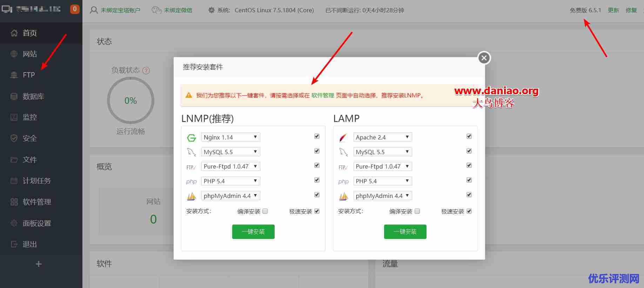Uncheck the Nginx 1.14 checkbox in LNMP
Viewport: 644px width, 288px height.
[x=317, y=136]
